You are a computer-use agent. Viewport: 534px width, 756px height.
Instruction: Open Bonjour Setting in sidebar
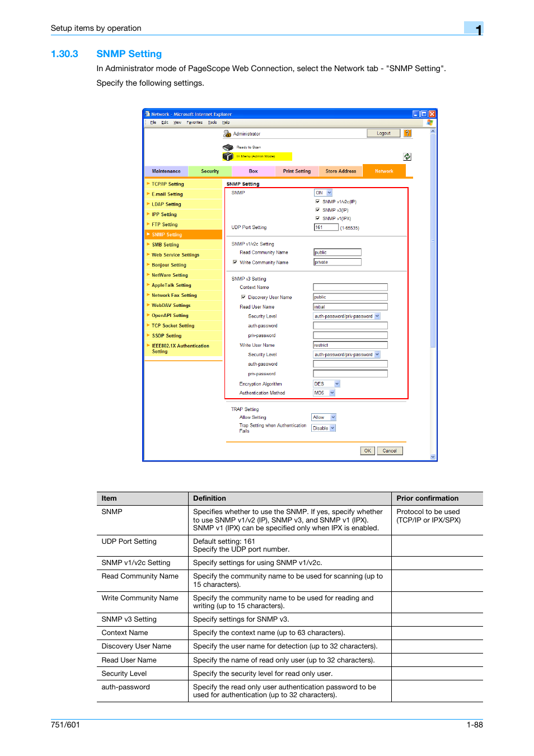click(184, 265)
